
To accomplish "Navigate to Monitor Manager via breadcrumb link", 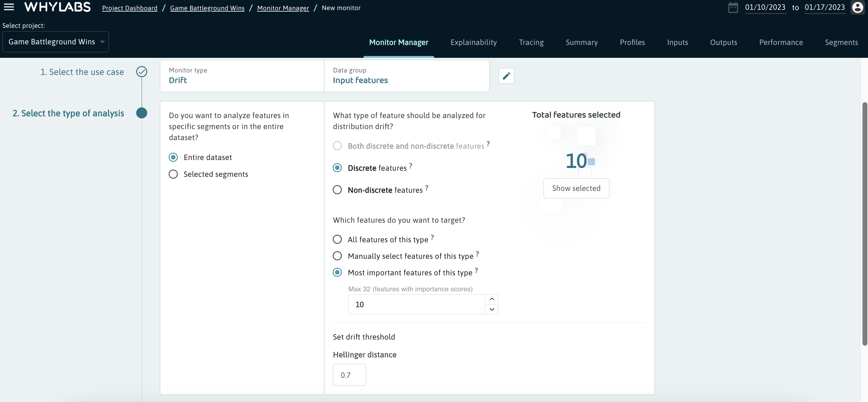I will click(283, 8).
